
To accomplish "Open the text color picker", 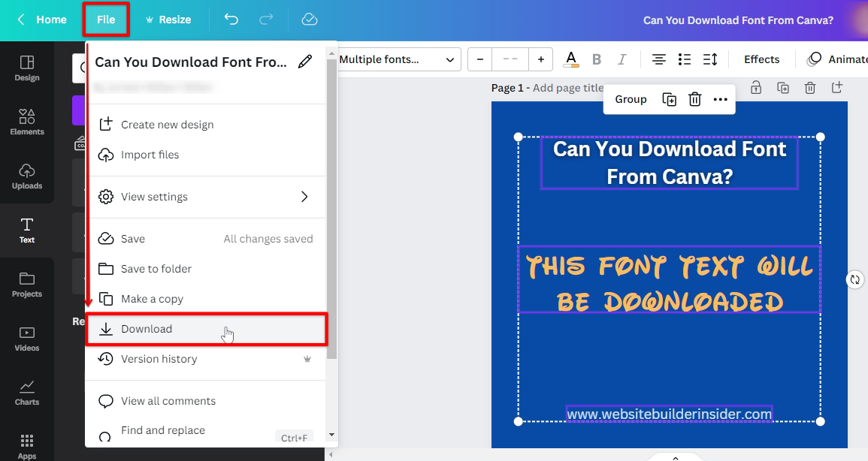I will [x=571, y=59].
